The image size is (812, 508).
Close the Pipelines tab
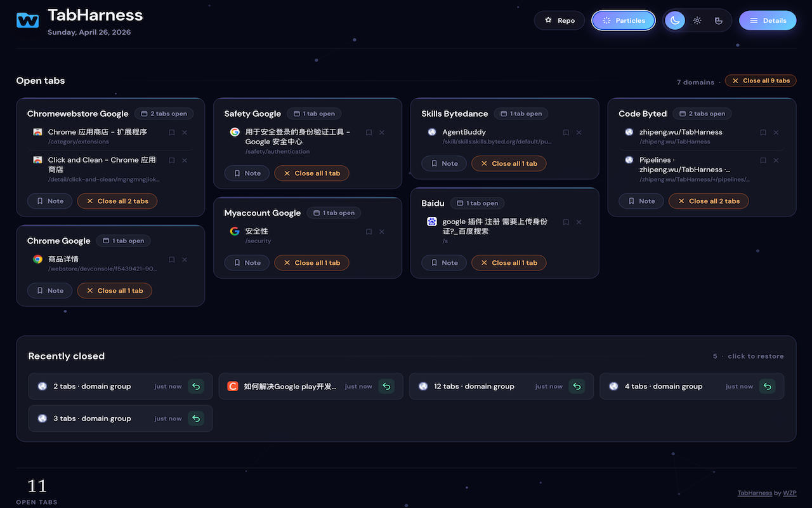point(776,161)
